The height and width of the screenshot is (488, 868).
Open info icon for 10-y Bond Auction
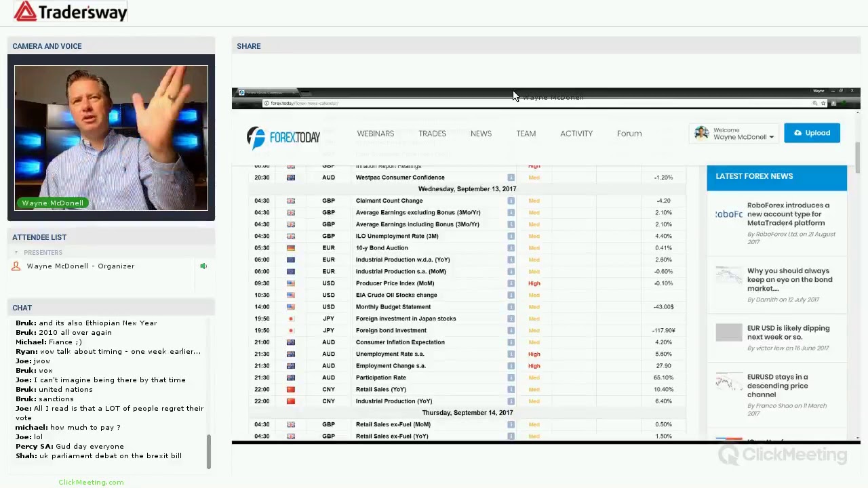(x=511, y=248)
